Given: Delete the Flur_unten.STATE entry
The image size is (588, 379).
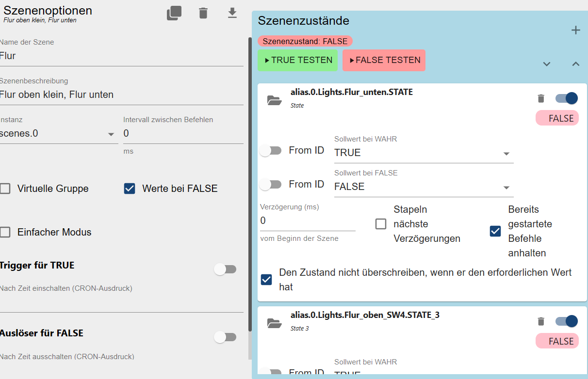Looking at the screenshot, I should (x=541, y=98).
